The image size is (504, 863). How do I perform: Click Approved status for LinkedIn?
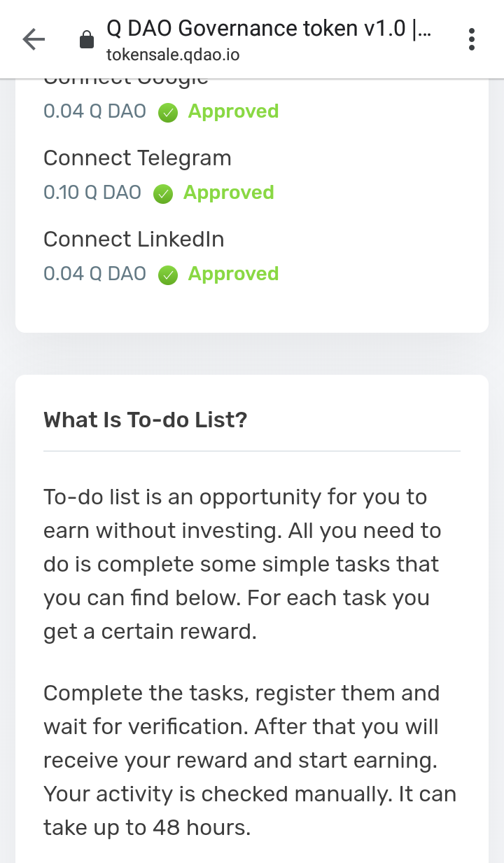tap(233, 274)
